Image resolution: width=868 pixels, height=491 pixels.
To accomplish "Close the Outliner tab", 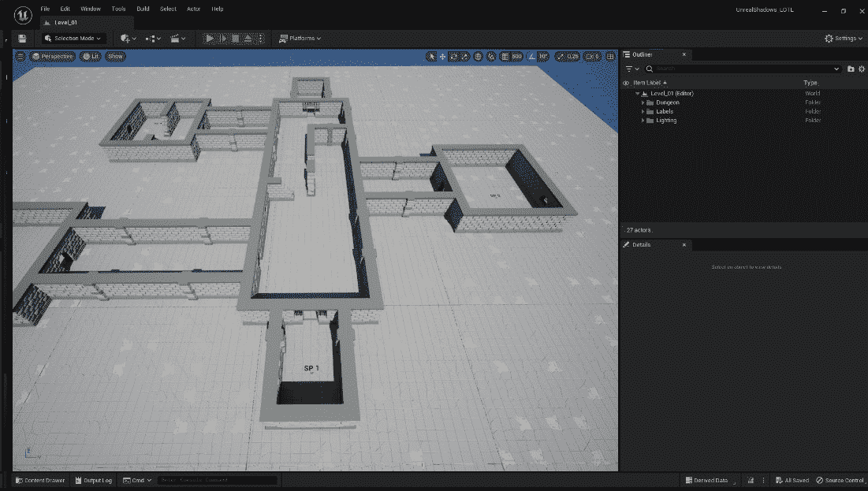I will (684, 54).
